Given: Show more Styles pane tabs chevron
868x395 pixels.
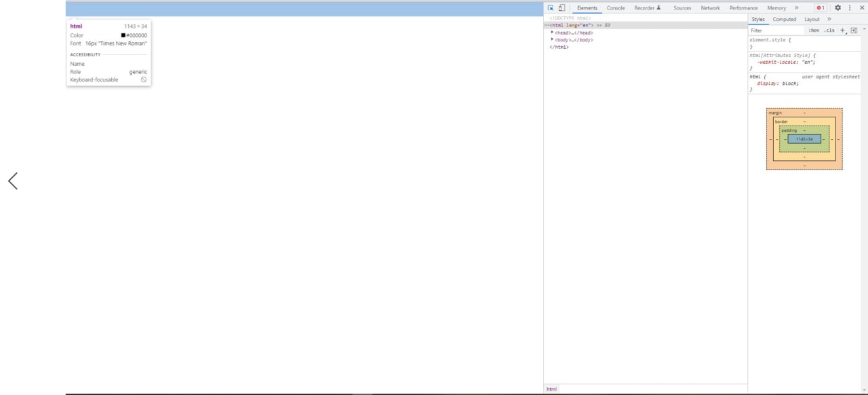Looking at the screenshot, I should click(829, 19).
